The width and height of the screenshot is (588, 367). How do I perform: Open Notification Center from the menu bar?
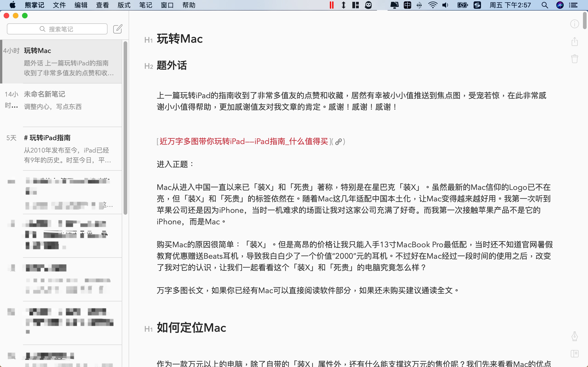pyautogui.click(x=574, y=5)
